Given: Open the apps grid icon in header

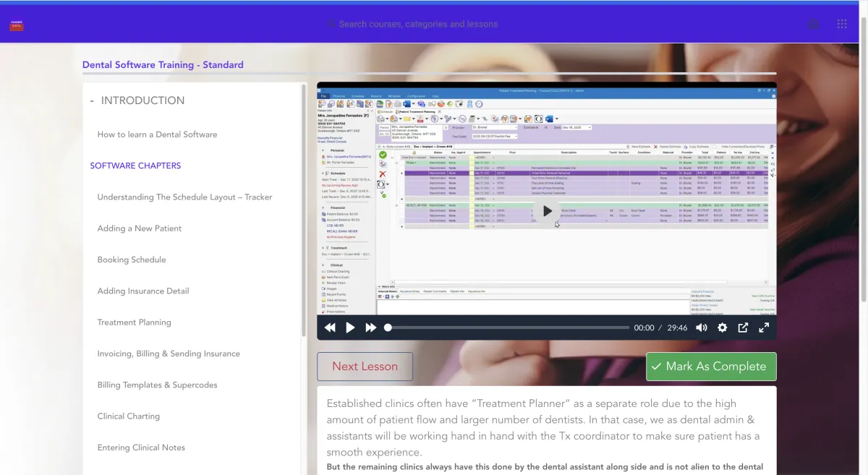Looking at the screenshot, I should (842, 24).
